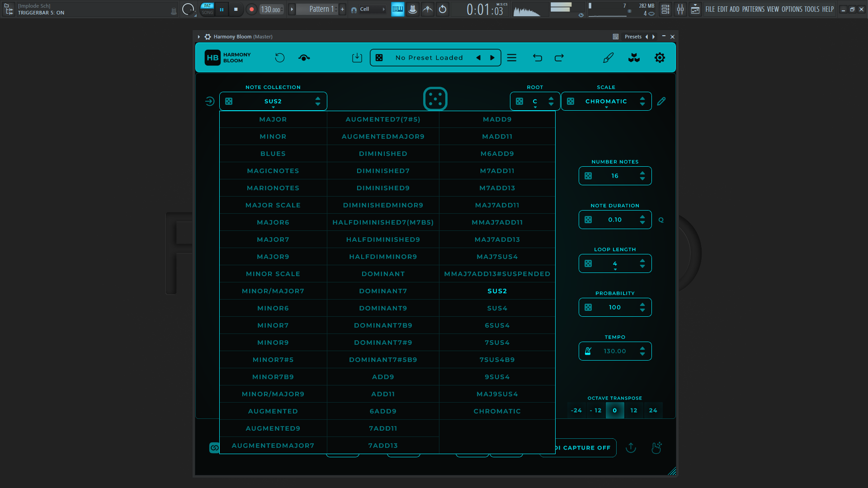Toggle PAT/SONG mode switch
The height and width of the screenshot is (488, 868).
[x=208, y=9]
